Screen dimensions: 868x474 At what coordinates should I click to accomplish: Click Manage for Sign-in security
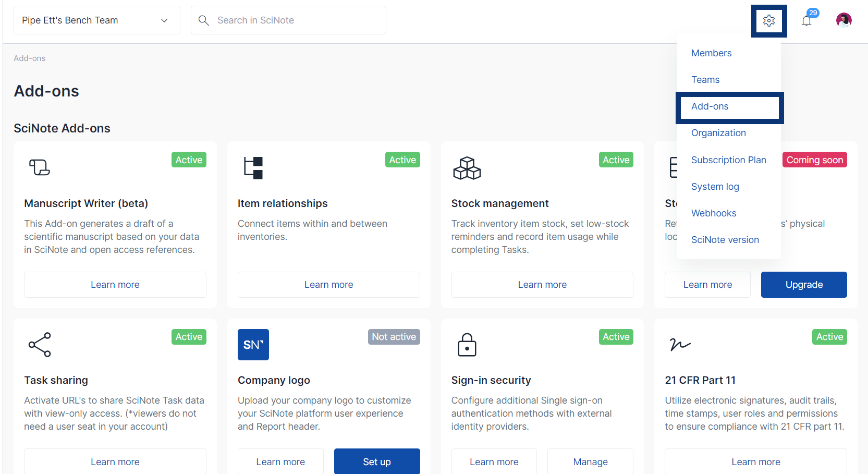tap(590, 461)
